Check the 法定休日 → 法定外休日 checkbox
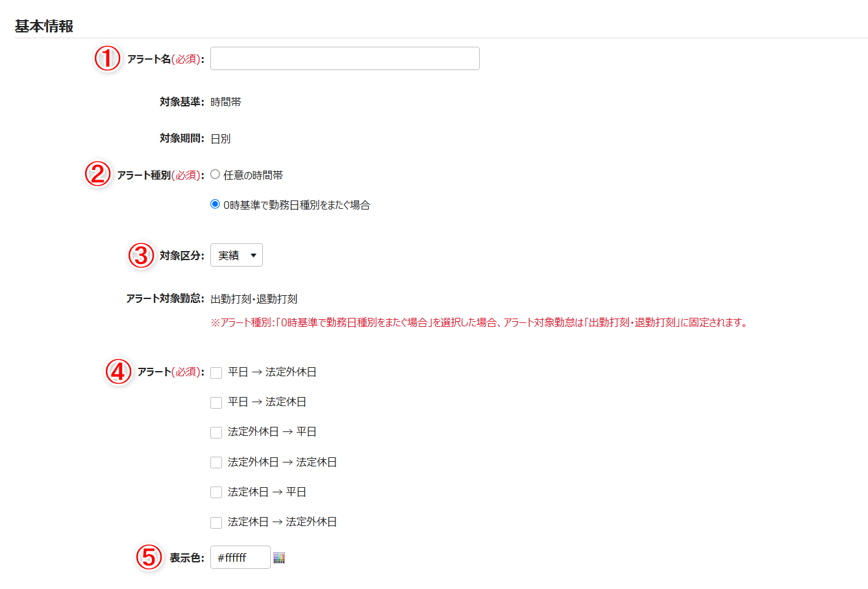The height and width of the screenshot is (589, 868). (x=216, y=522)
